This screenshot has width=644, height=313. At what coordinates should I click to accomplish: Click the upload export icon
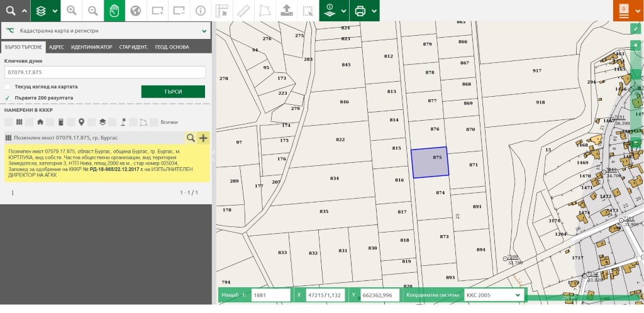click(286, 11)
